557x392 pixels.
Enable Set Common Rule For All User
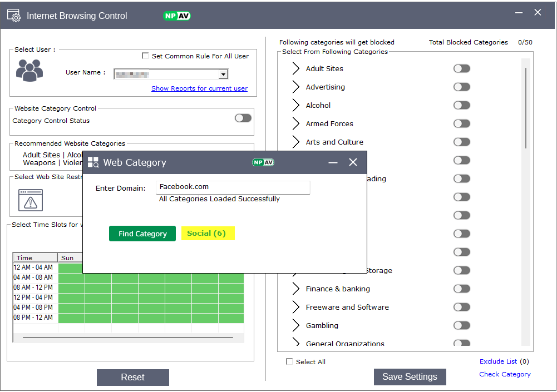[146, 56]
